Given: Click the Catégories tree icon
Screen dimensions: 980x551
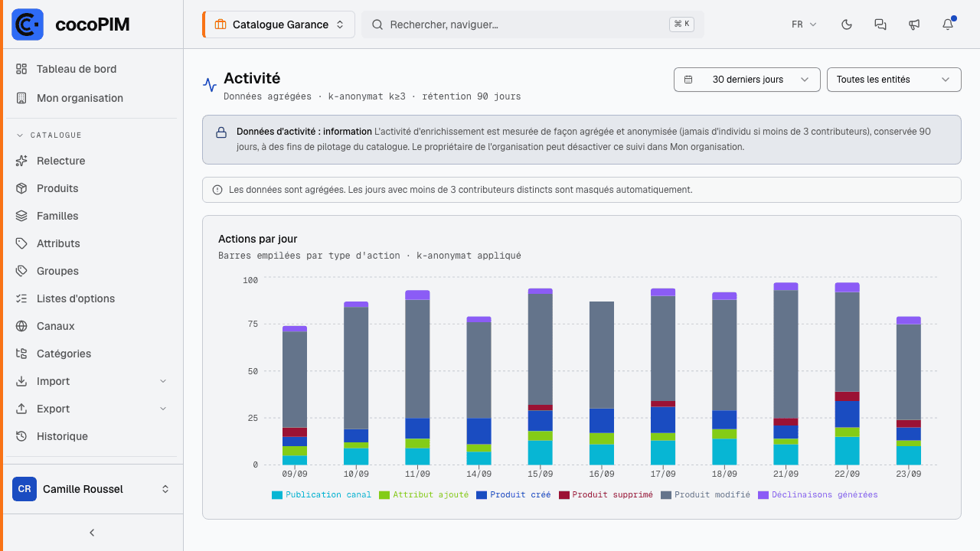Looking at the screenshot, I should pos(21,354).
